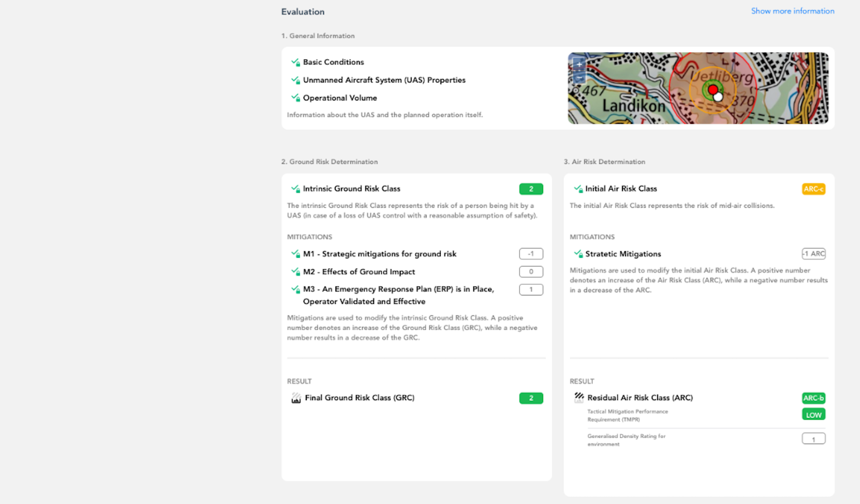The height and width of the screenshot is (504, 860).
Task: Click the M3 Emergency Response Plan status icon
Action: pos(295,290)
